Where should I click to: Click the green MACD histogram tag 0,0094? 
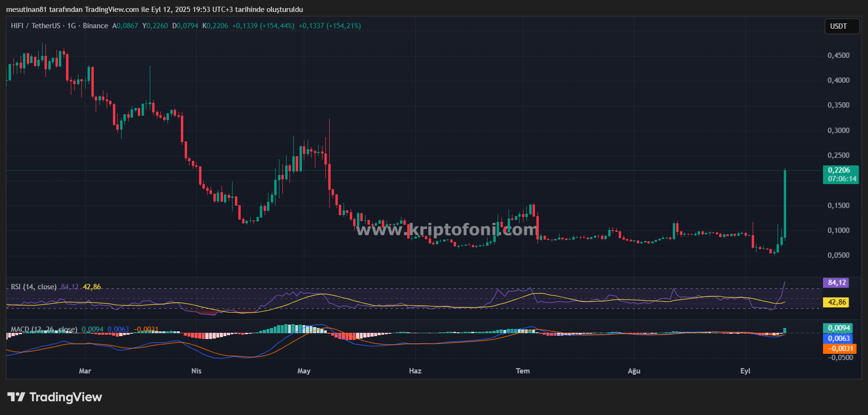(839, 328)
